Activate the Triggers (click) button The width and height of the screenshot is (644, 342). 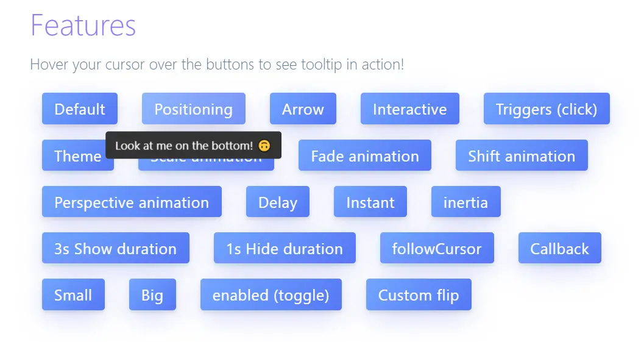[547, 109]
